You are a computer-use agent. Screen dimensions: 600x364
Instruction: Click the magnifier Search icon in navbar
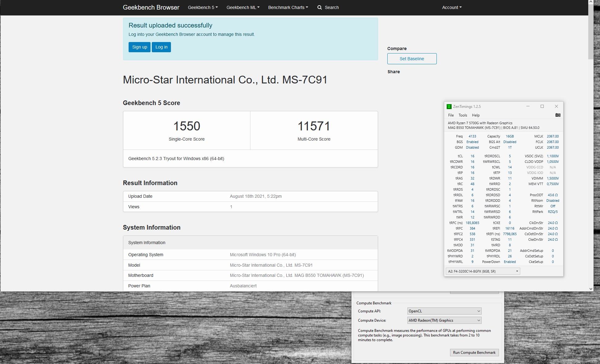[x=320, y=7]
